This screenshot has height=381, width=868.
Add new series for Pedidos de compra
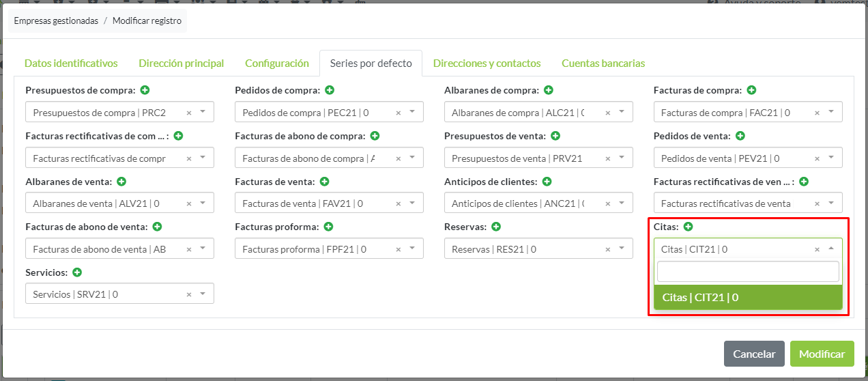330,90
